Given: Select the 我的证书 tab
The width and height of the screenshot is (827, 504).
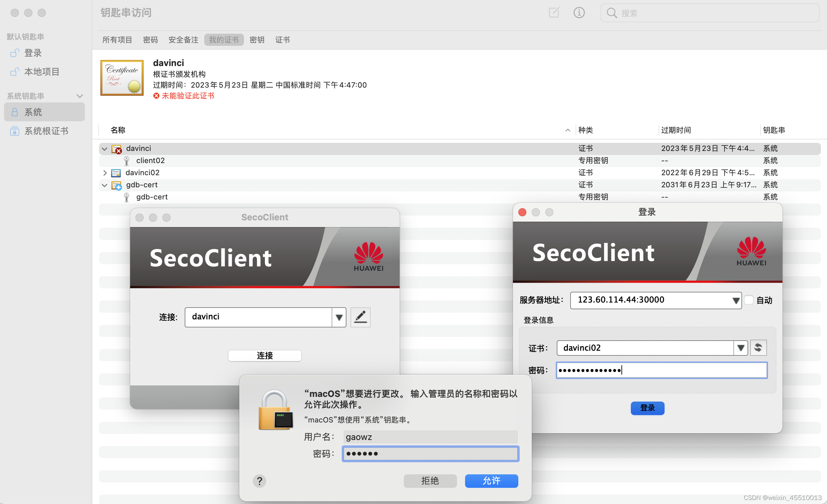Looking at the screenshot, I should [224, 40].
